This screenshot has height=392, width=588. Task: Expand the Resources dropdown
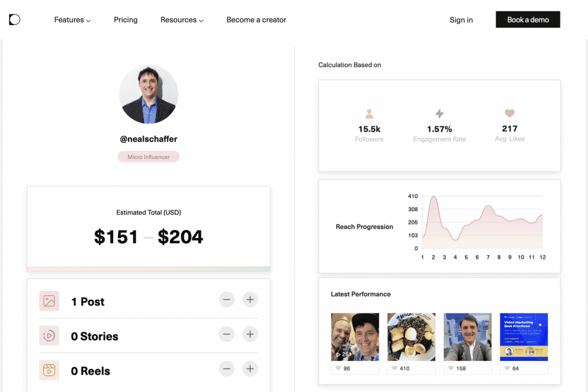coord(181,20)
